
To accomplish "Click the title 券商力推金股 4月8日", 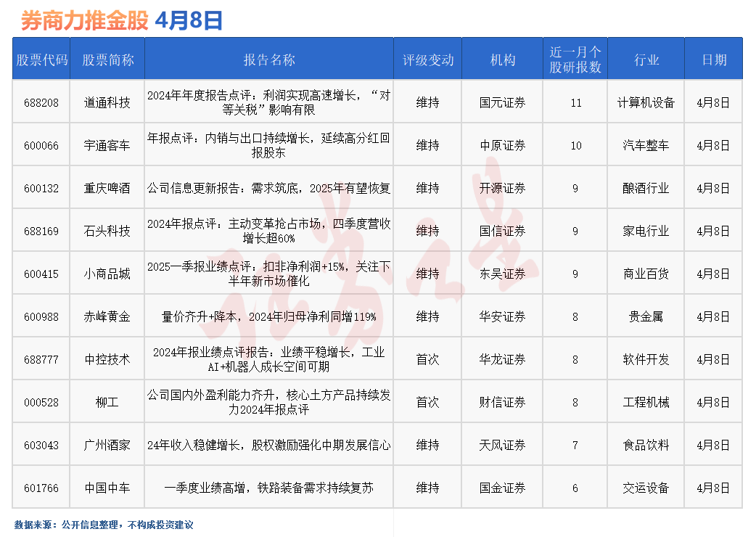I will [122, 21].
